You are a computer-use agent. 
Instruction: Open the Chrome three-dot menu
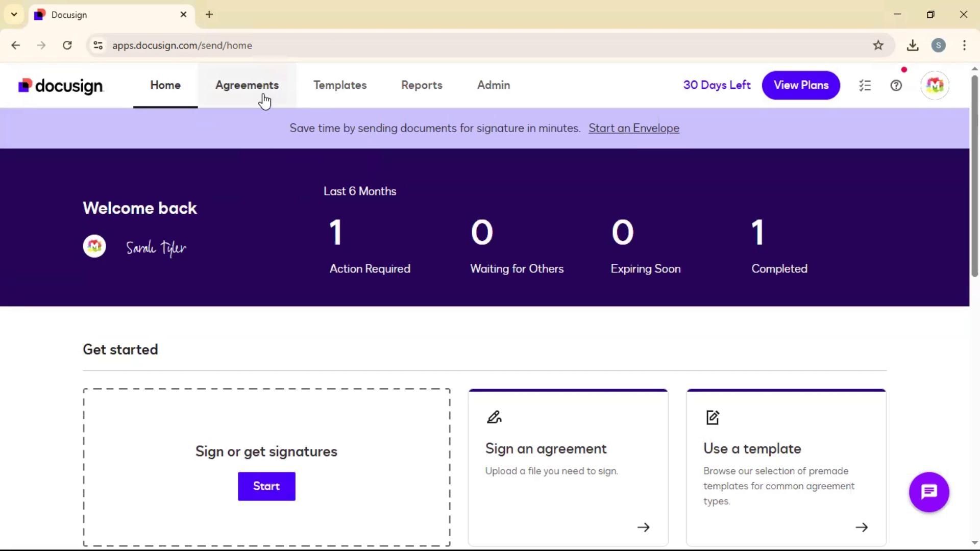[x=964, y=45]
